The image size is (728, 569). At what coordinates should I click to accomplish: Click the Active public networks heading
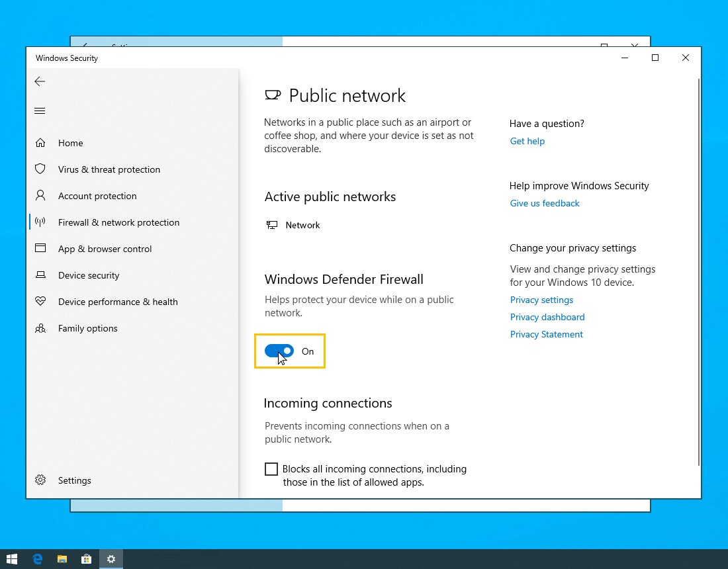[x=330, y=197]
